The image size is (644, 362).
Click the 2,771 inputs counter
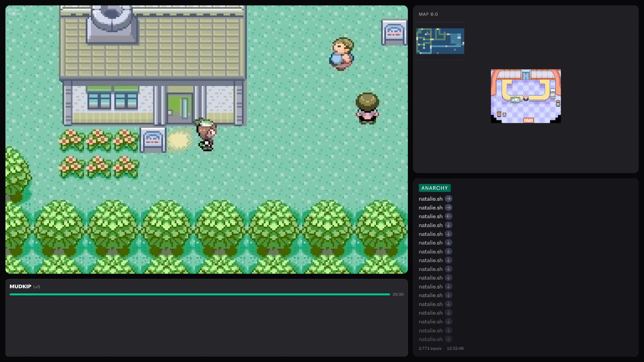pos(430,348)
